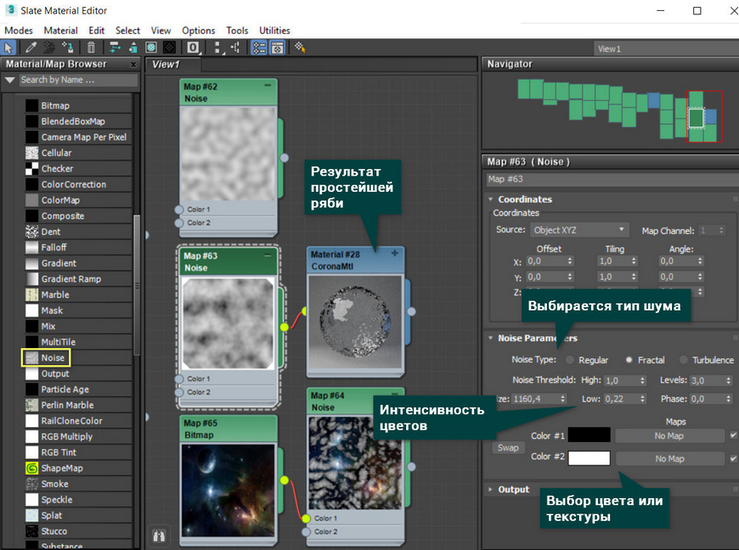
Task: Open the Material menu
Action: pos(59,31)
